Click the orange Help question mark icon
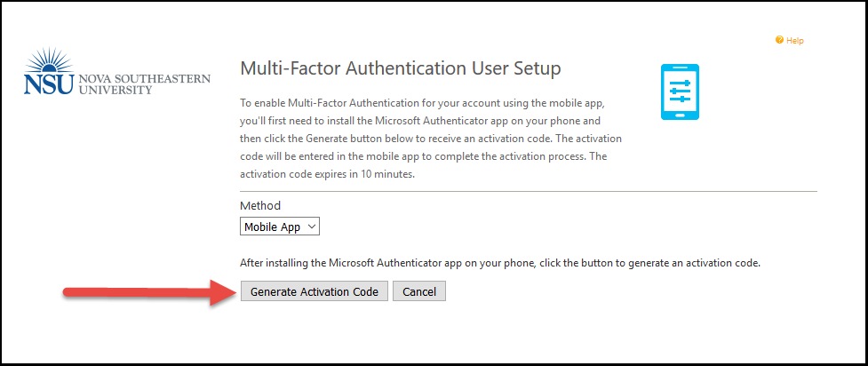Viewport: 868px width, 366px height. point(779,41)
